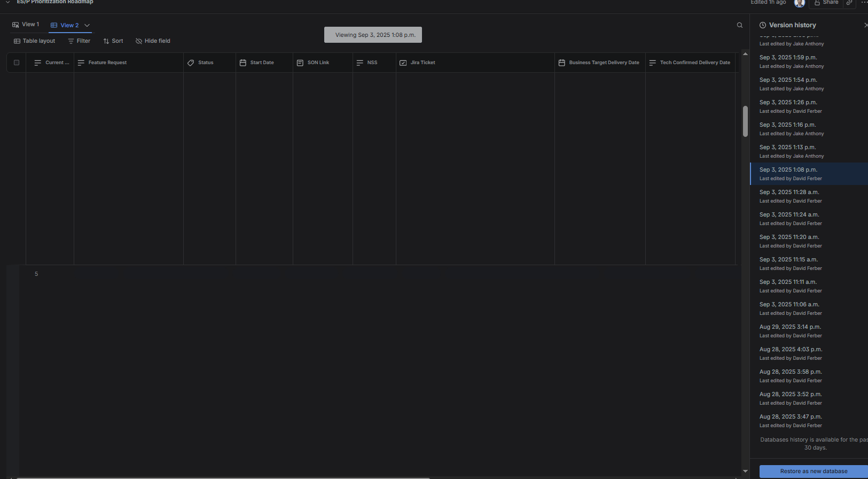Viewport: 868px width, 479px height.
Task: Expand the View 2 dropdown chevron
Action: pos(87,25)
